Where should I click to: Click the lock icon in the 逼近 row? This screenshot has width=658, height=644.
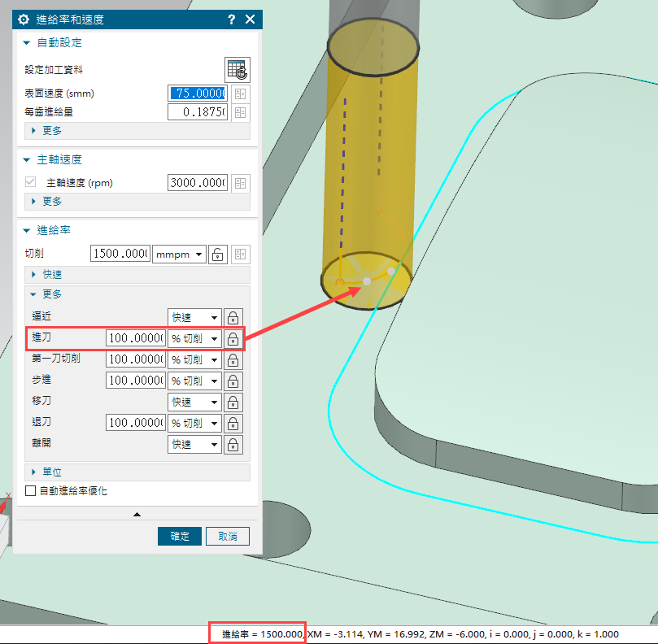(x=233, y=317)
